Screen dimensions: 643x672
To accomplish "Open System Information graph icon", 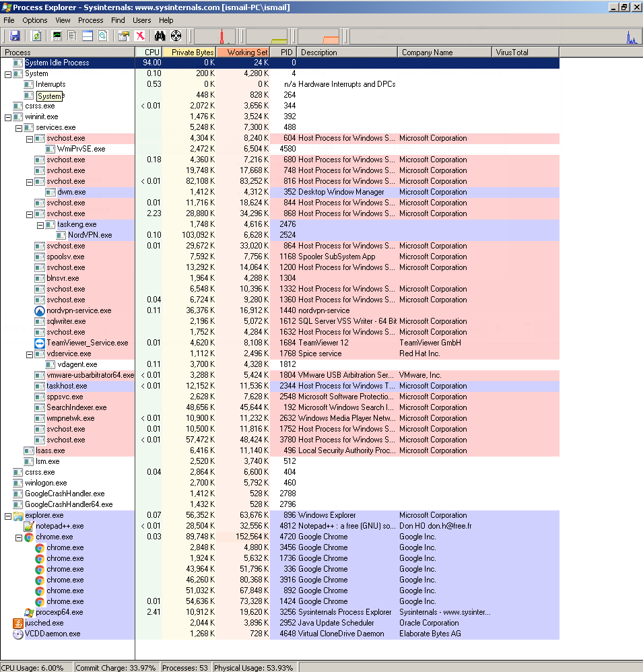I will click(x=57, y=36).
